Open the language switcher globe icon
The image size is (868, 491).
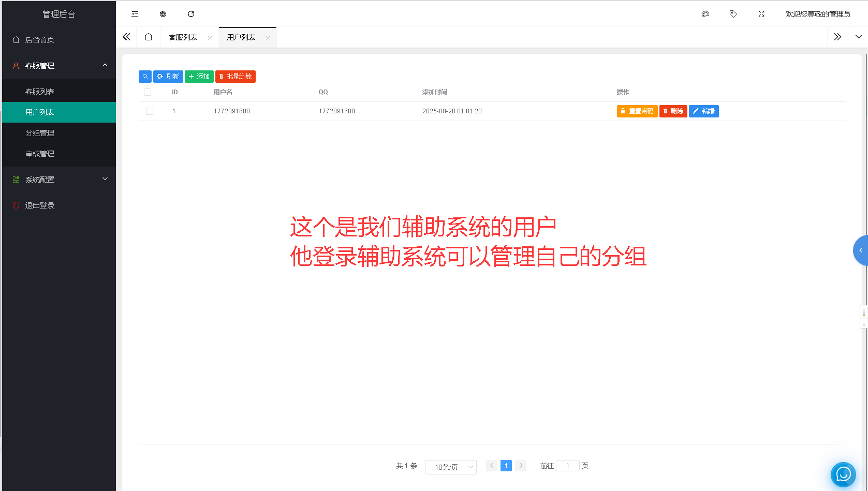[x=163, y=13]
